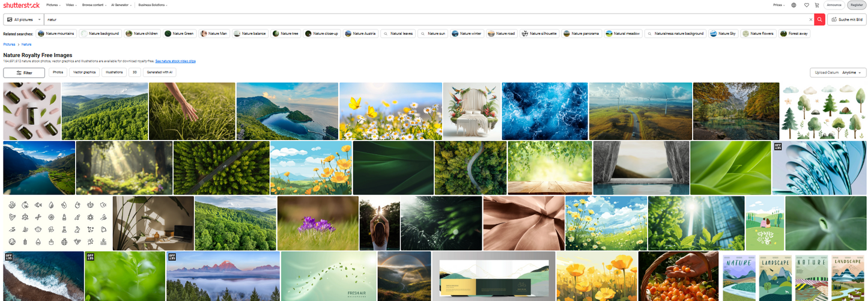Follow the See nature stock video clips link
Image resolution: width=868 pixels, height=301 pixels.
[175, 61]
